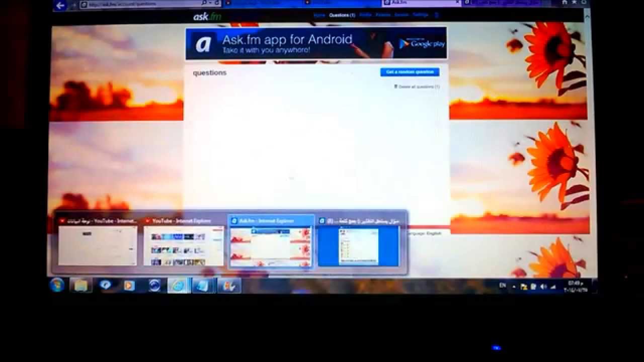Viewport: 644px width, 362px height.
Task: Click the network signal tray icon
Action: (x=553, y=287)
